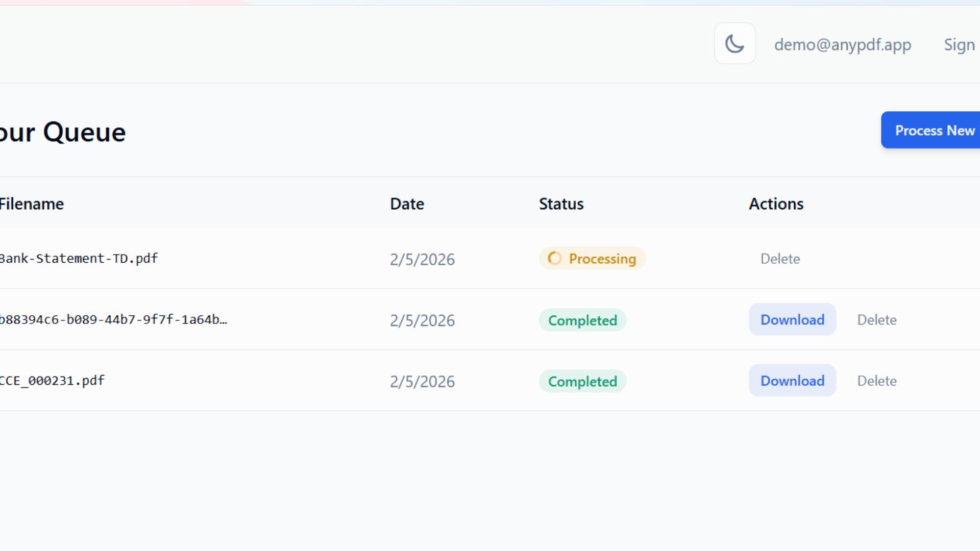Click the Status column header
Viewport: 980px width, 551px height.
[561, 204]
